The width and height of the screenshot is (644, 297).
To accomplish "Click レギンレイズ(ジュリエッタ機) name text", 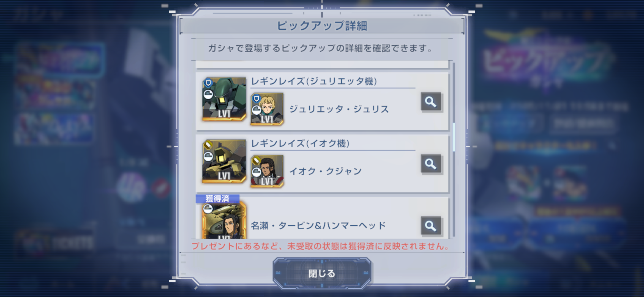I will (314, 81).
